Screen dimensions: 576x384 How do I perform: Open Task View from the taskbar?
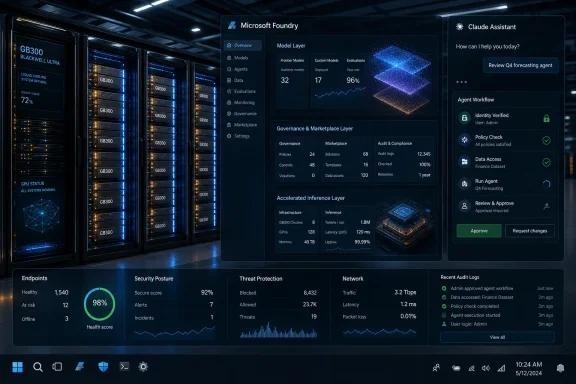pyautogui.click(x=57, y=366)
